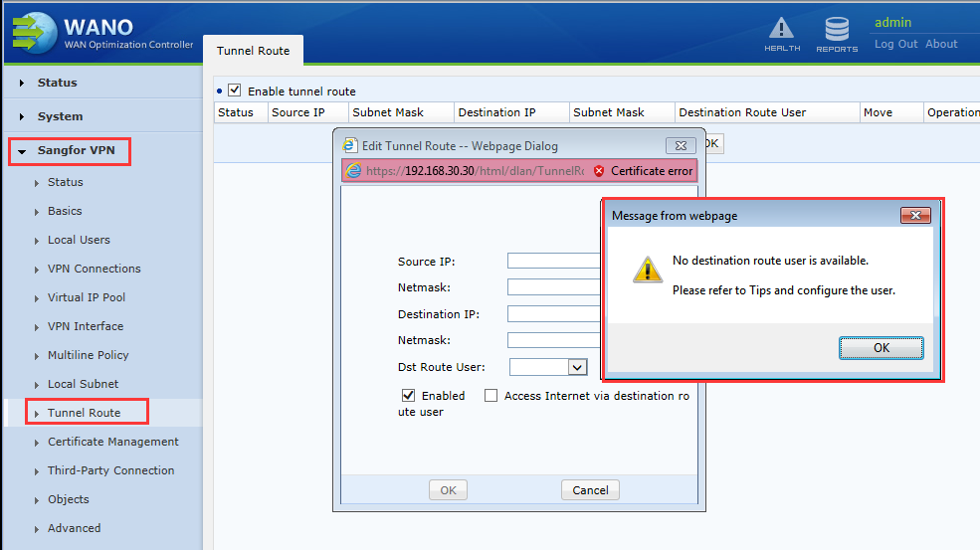Click the Internet Explorer icon in dialog title
This screenshot has width=980, height=550.
(x=350, y=145)
